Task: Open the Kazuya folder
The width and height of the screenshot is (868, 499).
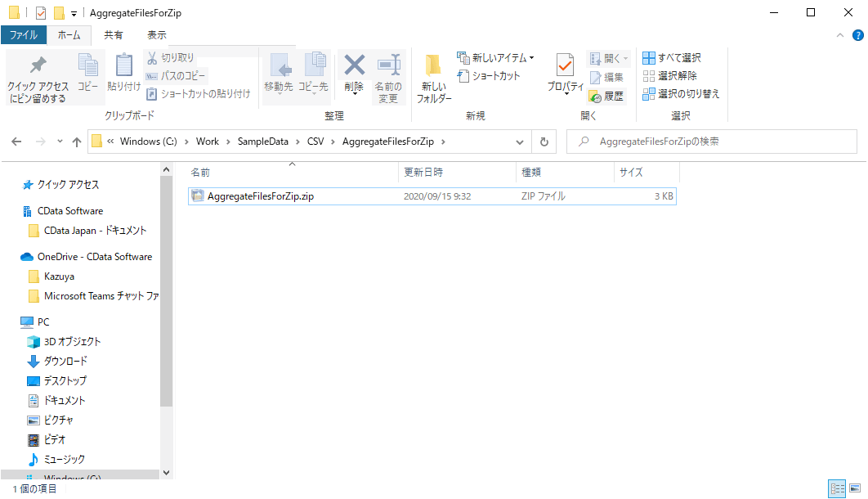Action: pyautogui.click(x=51, y=276)
